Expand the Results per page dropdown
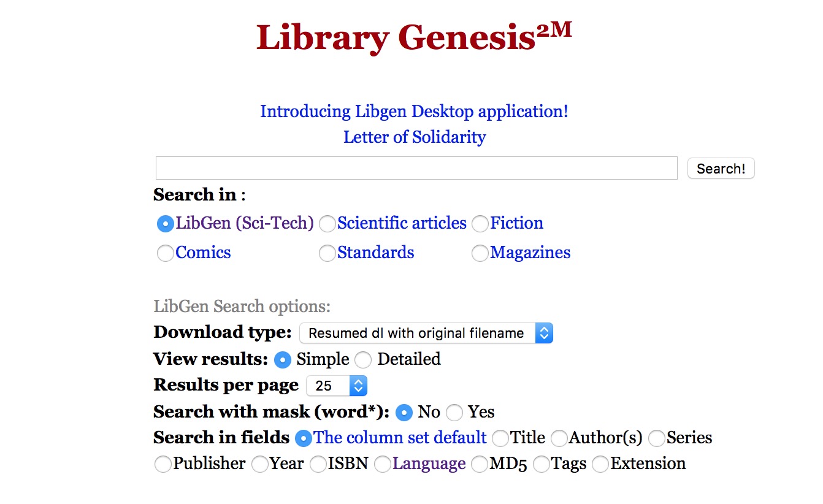823x504 pixels. pyautogui.click(x=337, y=386)
